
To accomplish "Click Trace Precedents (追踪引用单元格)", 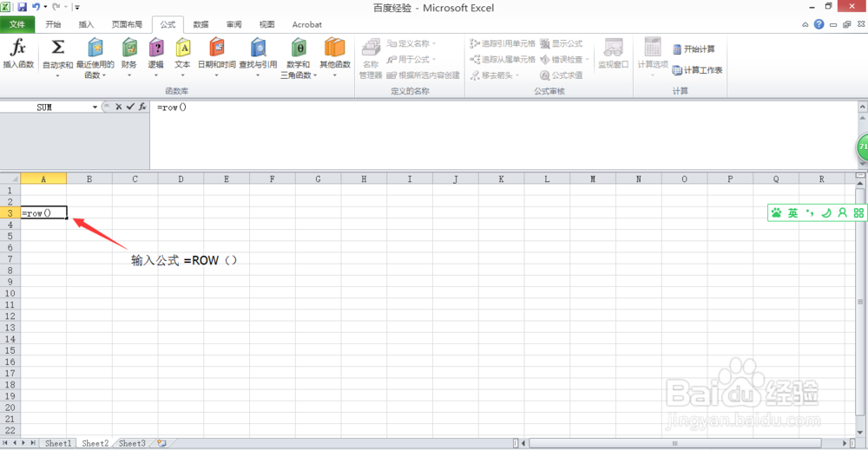I will 503,43.
